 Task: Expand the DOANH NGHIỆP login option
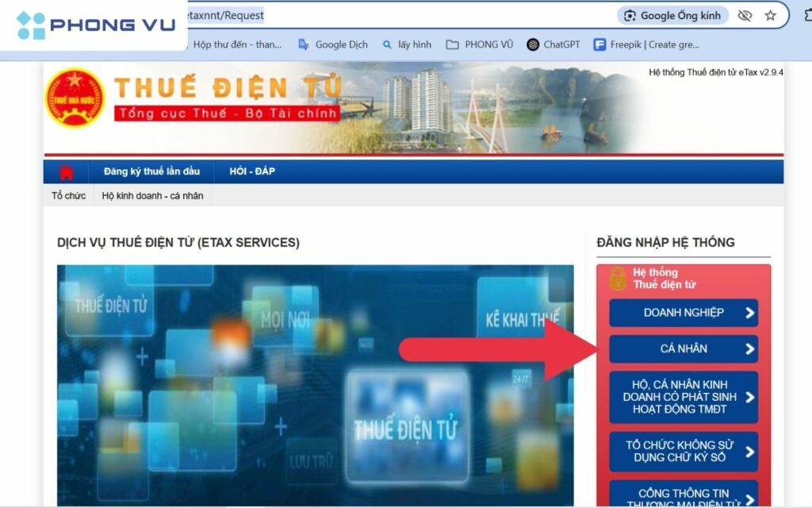pos(683,313)
